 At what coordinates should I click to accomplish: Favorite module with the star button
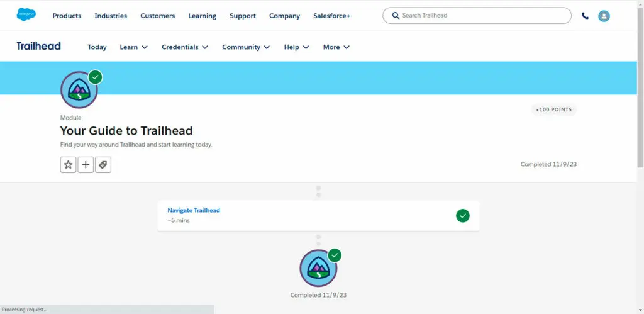click(x=68, y=165)
